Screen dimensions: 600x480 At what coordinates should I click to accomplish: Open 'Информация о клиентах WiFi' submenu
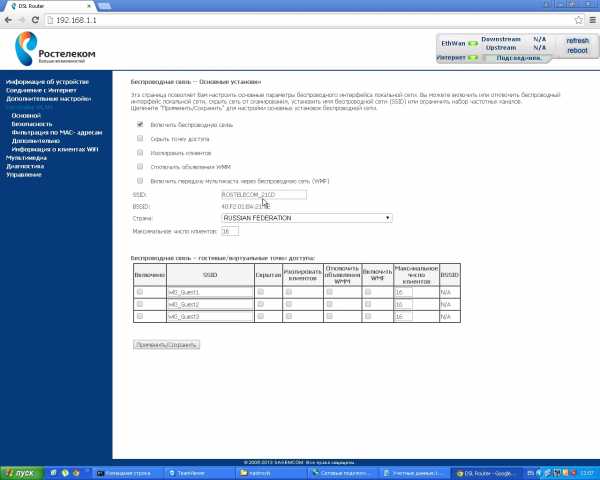pos(55,149)
